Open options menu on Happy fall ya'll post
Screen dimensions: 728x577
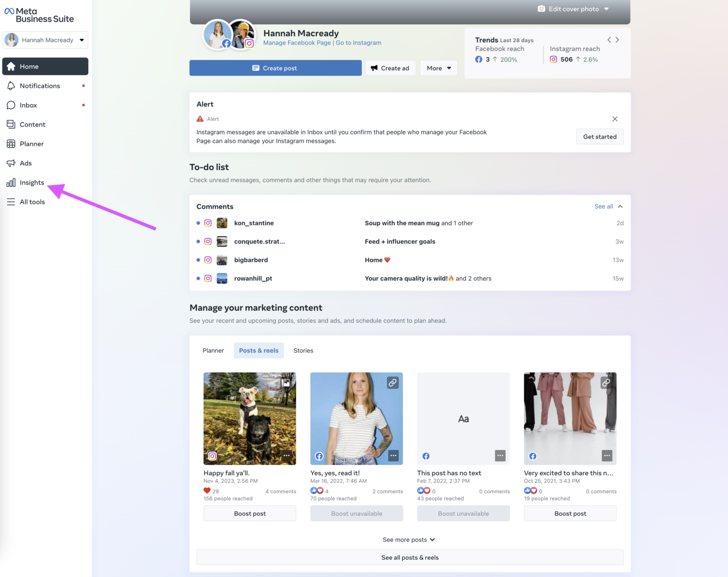286,456
